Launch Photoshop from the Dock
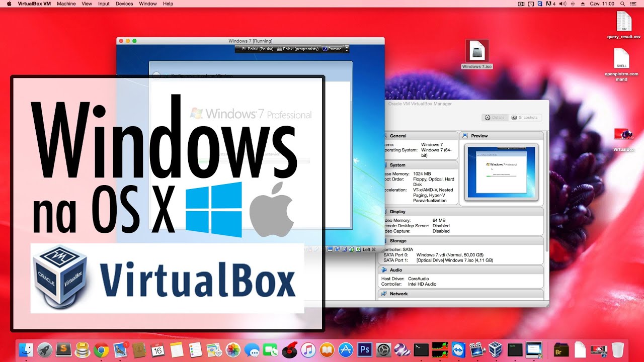Image resolution: width=644 pixels, height=362 pixels. 365,350
